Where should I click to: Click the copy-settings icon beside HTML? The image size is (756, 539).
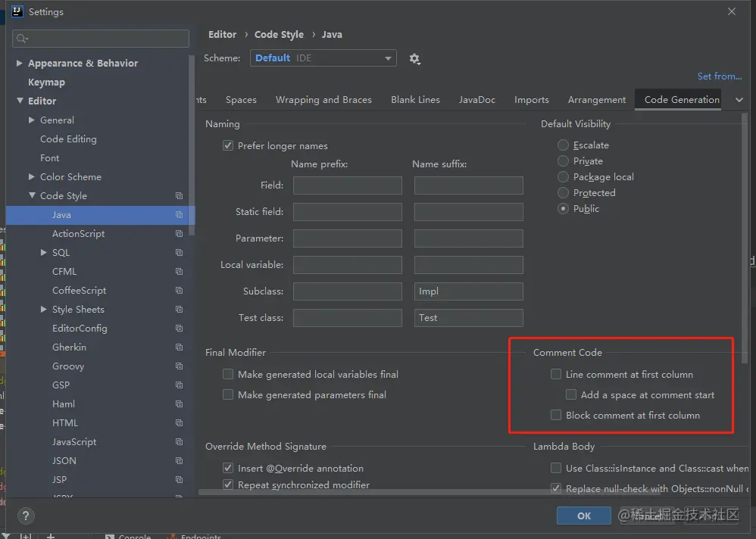(x=179, y=423)
